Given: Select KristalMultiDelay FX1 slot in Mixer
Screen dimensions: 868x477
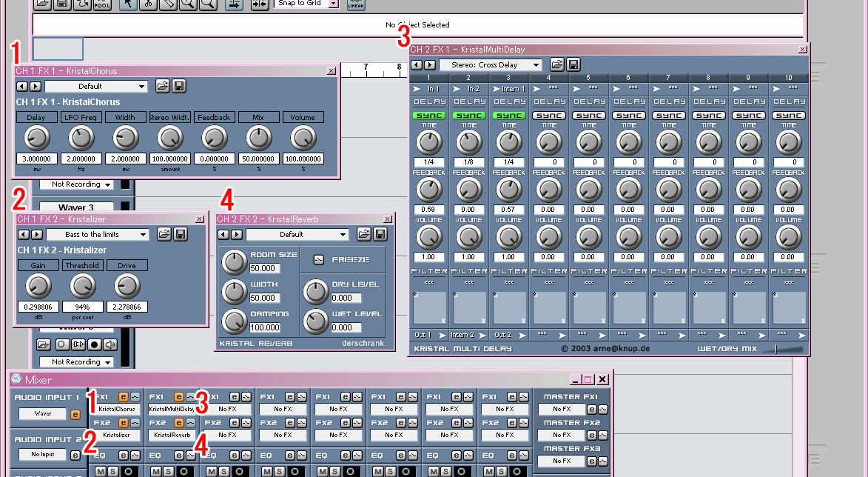Looking at the screenshot, I should (x=172, y=409).
